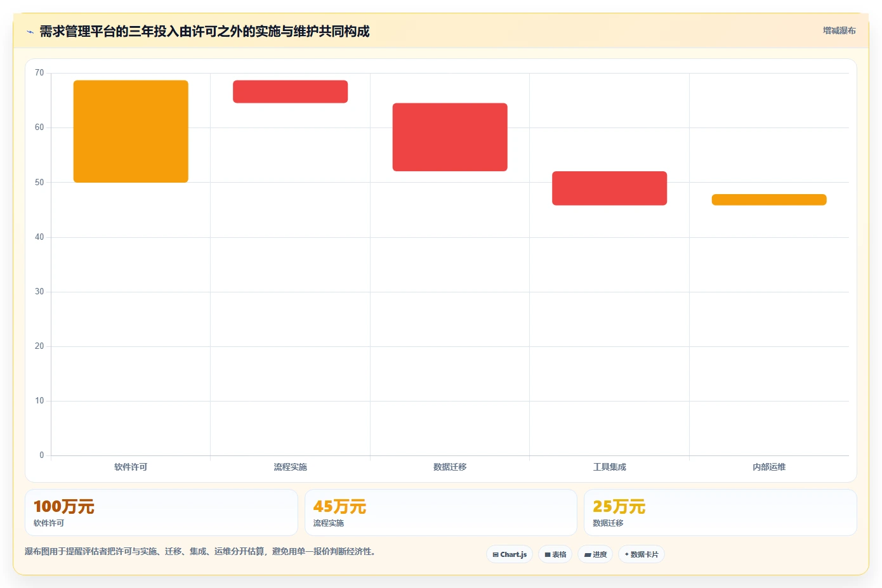Click the 流程实施 x-axis label
Viewport: 882px width, 588px height.
point(290,467)
